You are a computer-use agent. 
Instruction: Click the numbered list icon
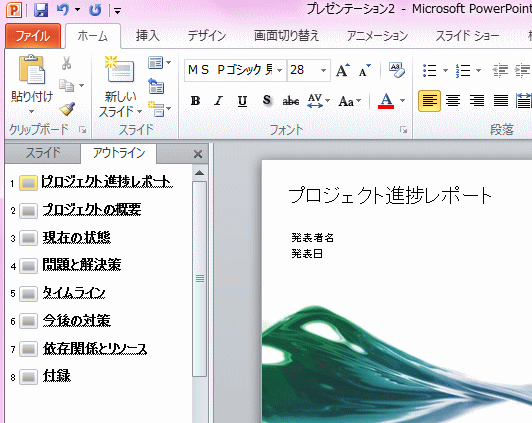pyautogui.click(x=463, y=71)
